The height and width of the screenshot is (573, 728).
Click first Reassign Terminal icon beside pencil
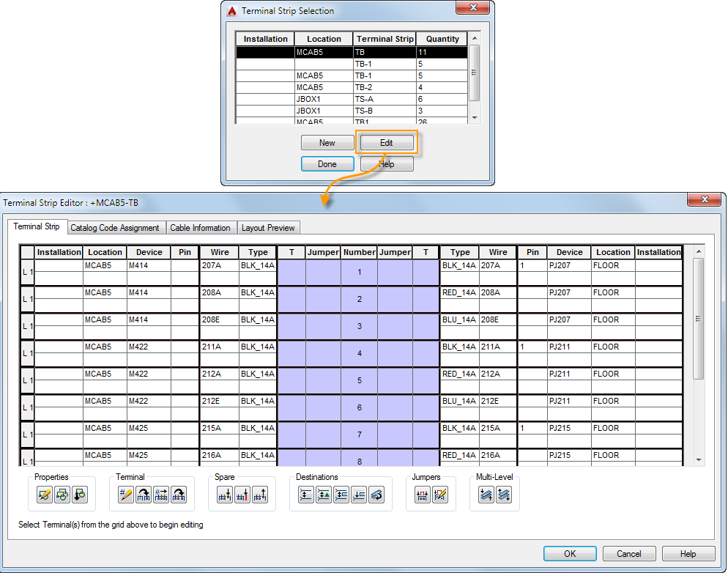click(144, 495)
